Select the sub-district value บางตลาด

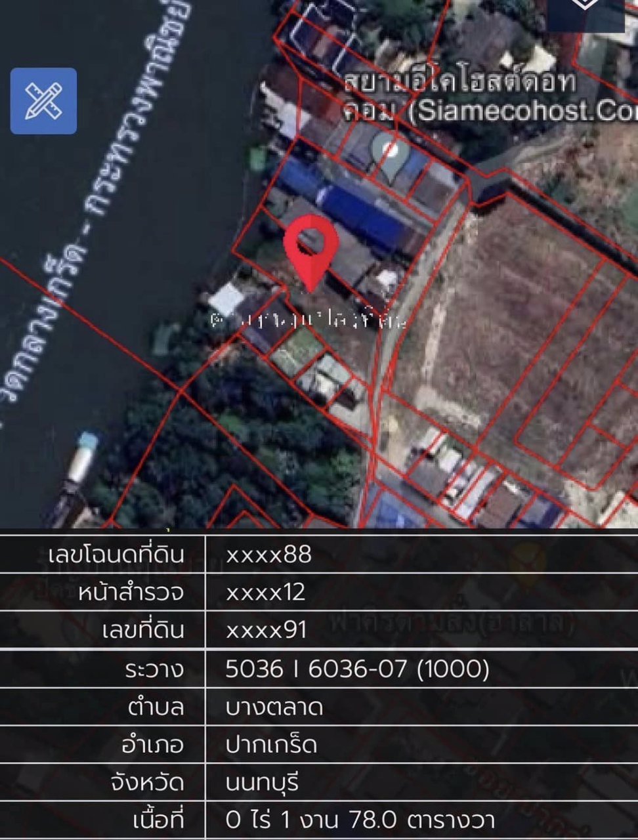coord(274,707)
